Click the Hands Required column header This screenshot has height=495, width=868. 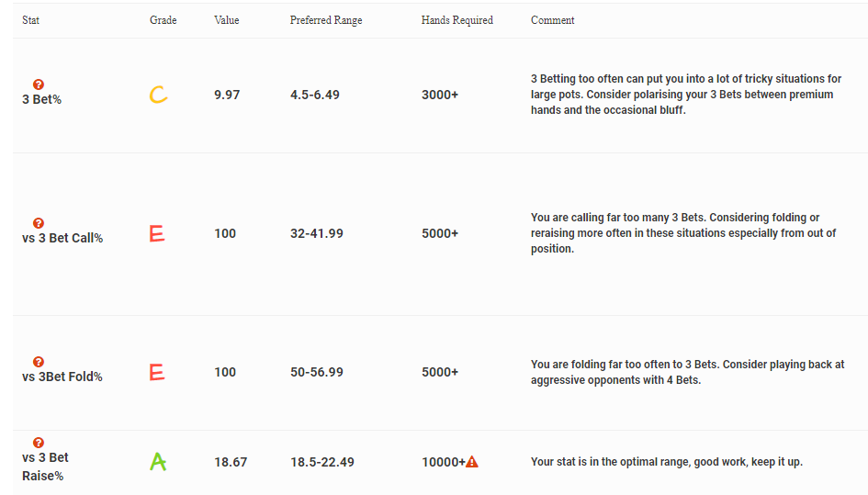(x=457, y=20)
